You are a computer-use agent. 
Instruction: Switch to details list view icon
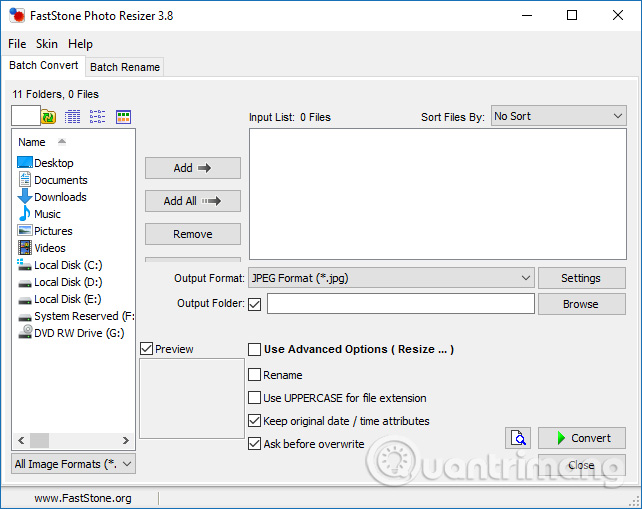(x=72, y=117)
